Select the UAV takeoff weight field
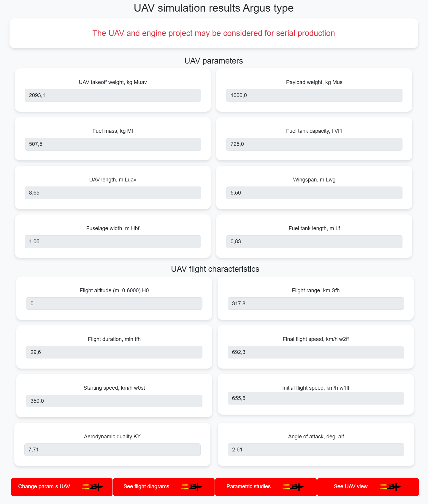 coord(113,95)
